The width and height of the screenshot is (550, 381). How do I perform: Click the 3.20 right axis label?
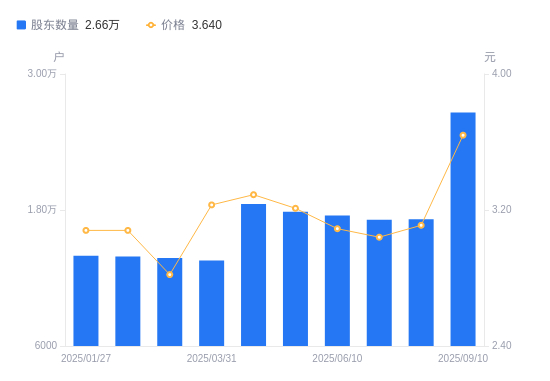502,209
